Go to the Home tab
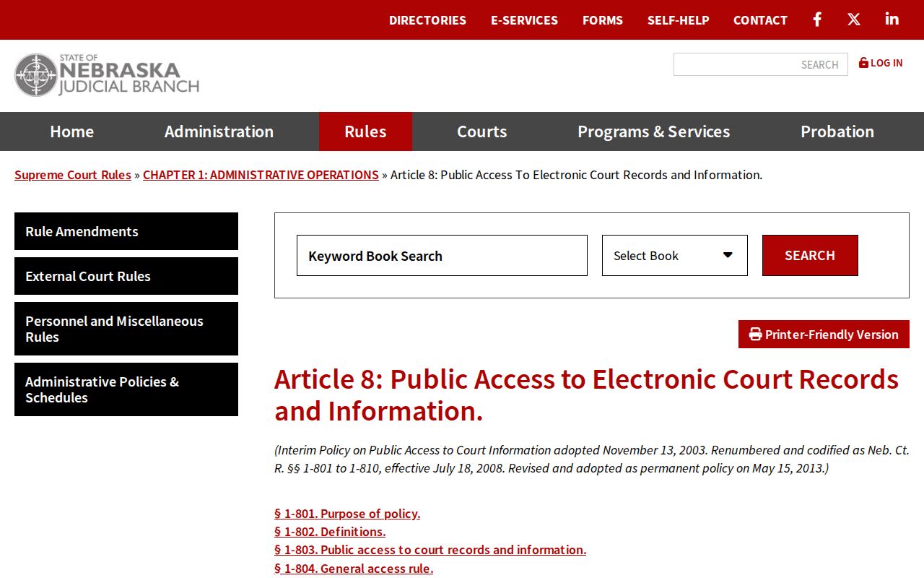The width and height of the screenshot is (924, 578). point(71,131)
